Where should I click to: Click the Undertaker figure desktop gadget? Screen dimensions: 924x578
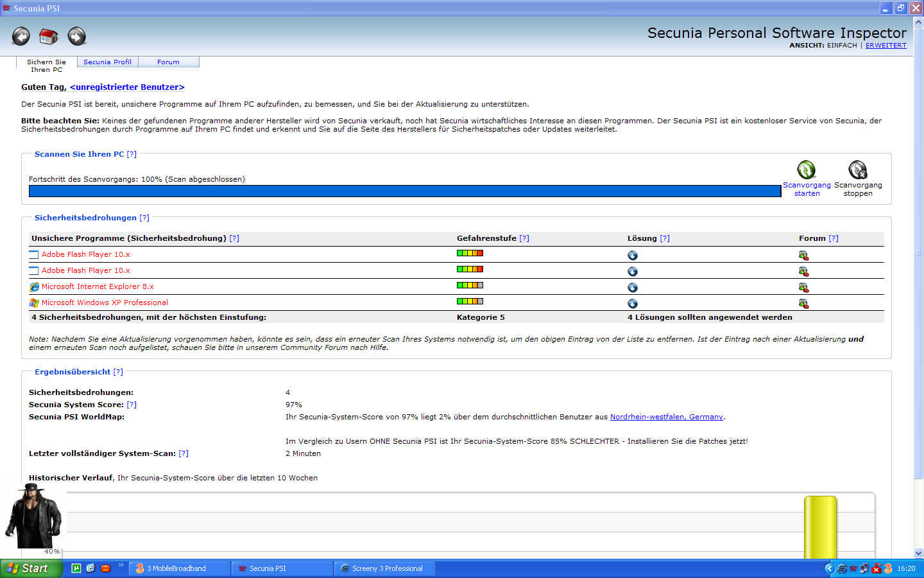[x=33, y=517]
